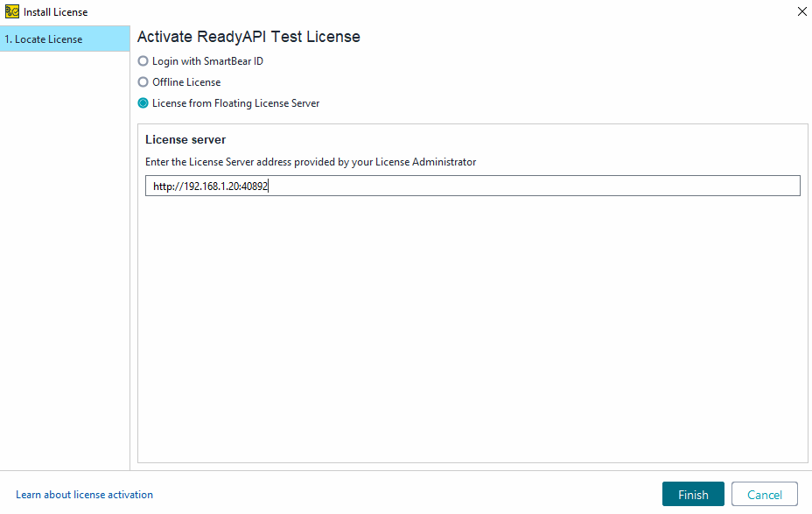Click the License Server address field

click(472, 185)
